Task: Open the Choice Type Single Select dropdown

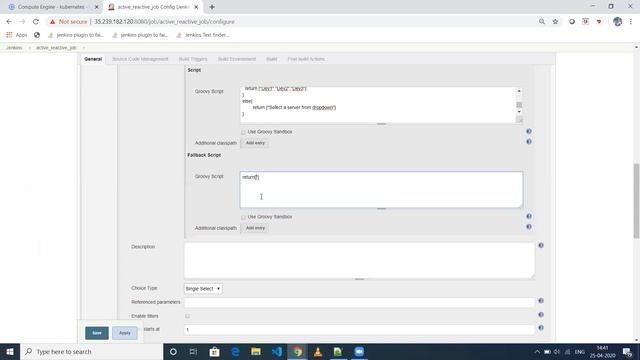Action: click(x=203, y=289)
